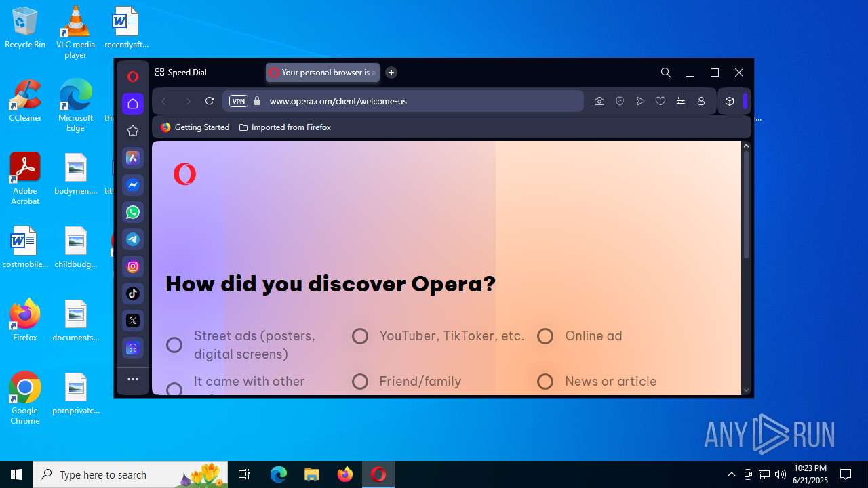Open Easy Setup sliders icon
The width and height of the screenshot is (868, 488).
click(x=681, y=101)
